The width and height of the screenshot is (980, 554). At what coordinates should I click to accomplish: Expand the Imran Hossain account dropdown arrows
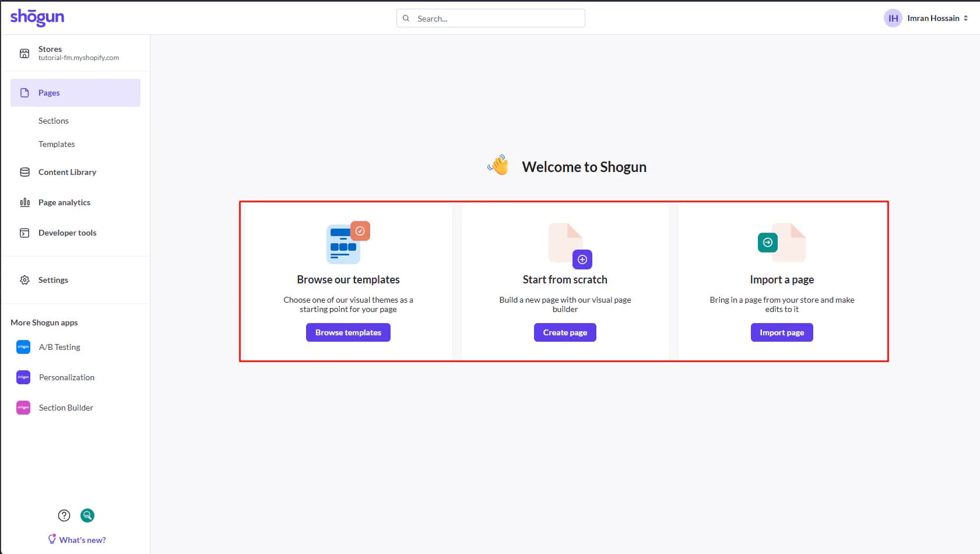[966, 18]
